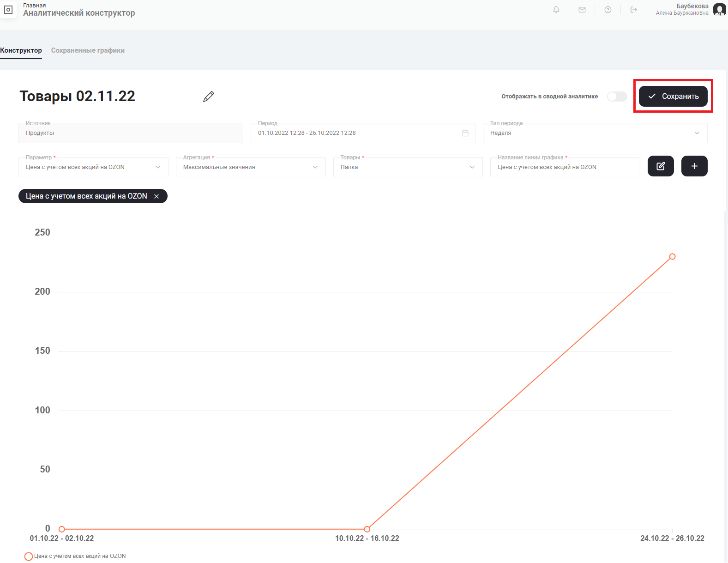Click the sidebar menu icon at top left

click(8, 10)
